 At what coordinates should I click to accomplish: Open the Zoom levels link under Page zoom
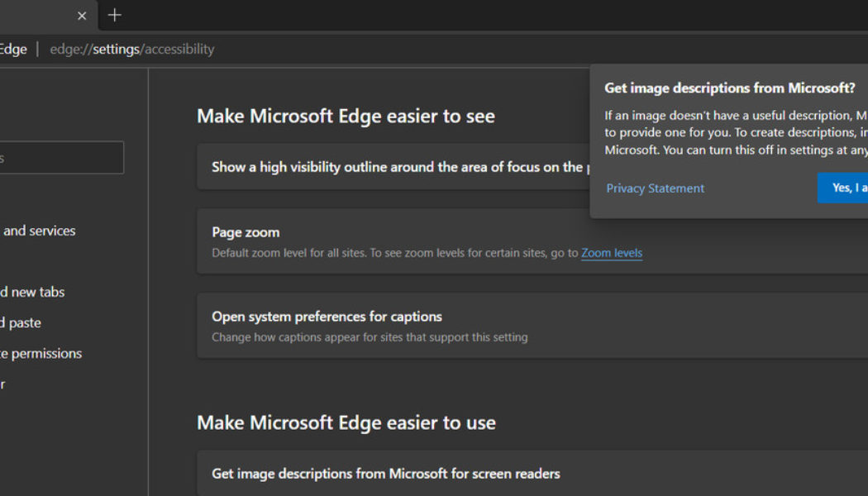click(x=612, y=253)
